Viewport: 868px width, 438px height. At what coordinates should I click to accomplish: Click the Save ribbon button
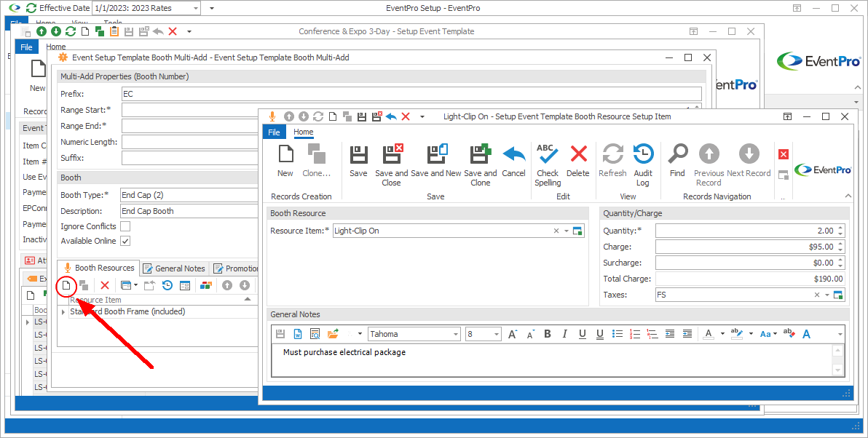pos(358,162)
